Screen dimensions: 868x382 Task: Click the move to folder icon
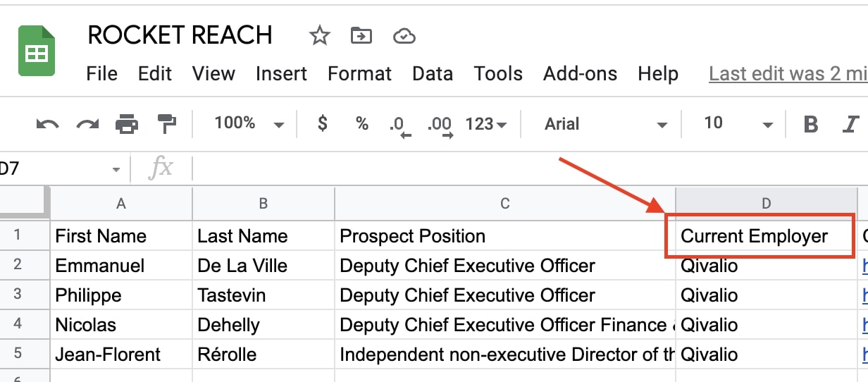pos(361,35)
